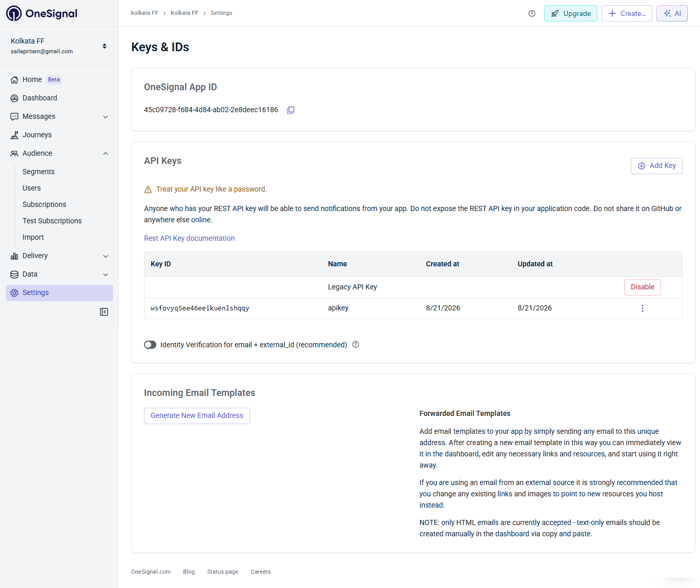Open the Create... menu

(627, 13)
